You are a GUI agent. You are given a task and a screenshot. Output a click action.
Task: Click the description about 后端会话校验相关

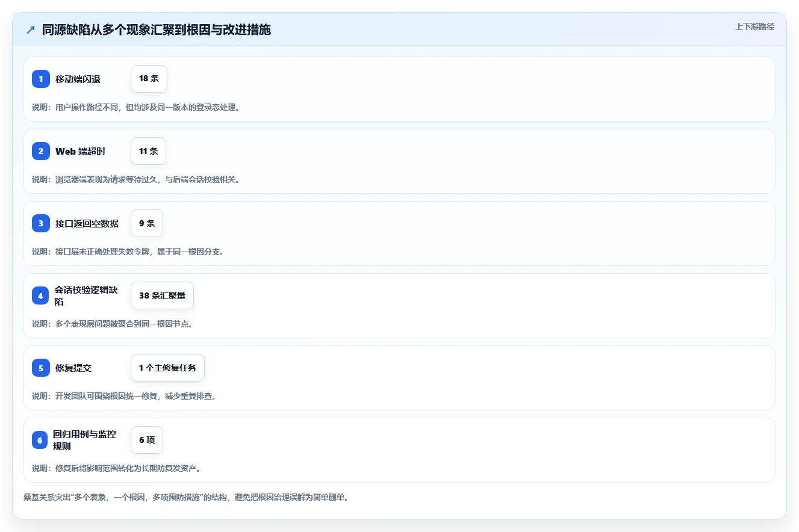135,179
